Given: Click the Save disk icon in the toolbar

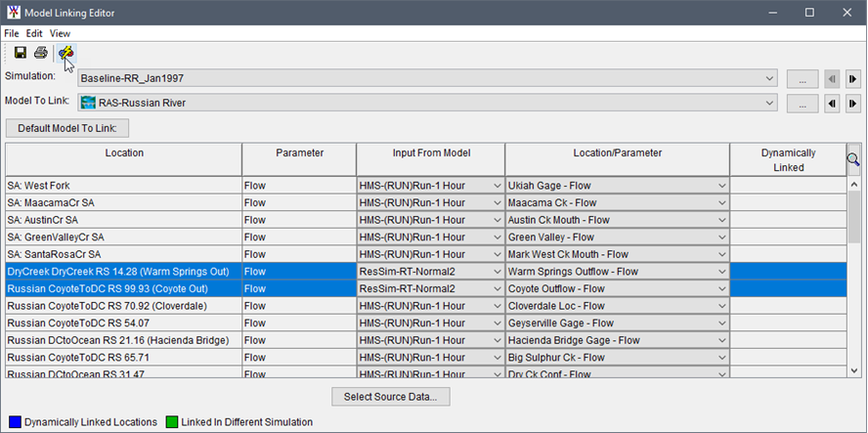Looking at the screenshot, I should tap(21, 53).
